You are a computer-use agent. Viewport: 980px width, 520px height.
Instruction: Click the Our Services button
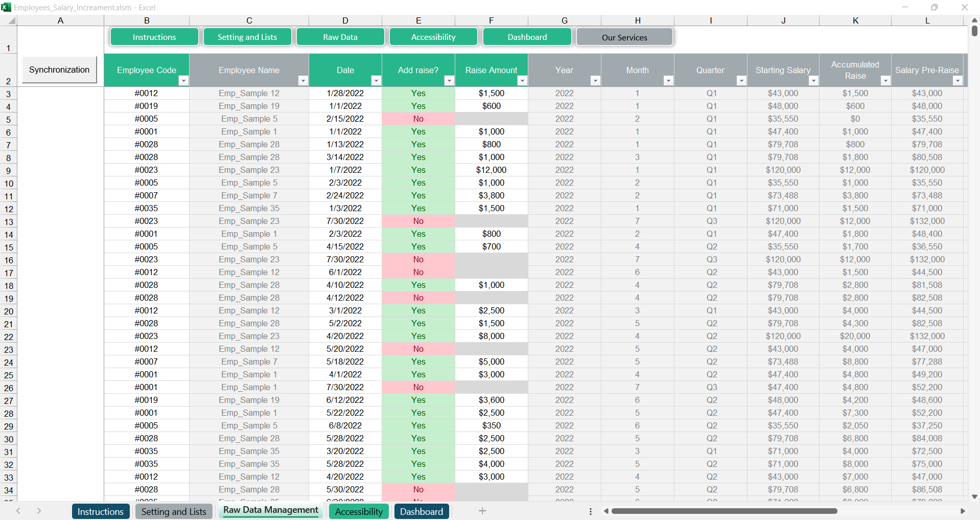pyautogui.click(x=624, y=37)
